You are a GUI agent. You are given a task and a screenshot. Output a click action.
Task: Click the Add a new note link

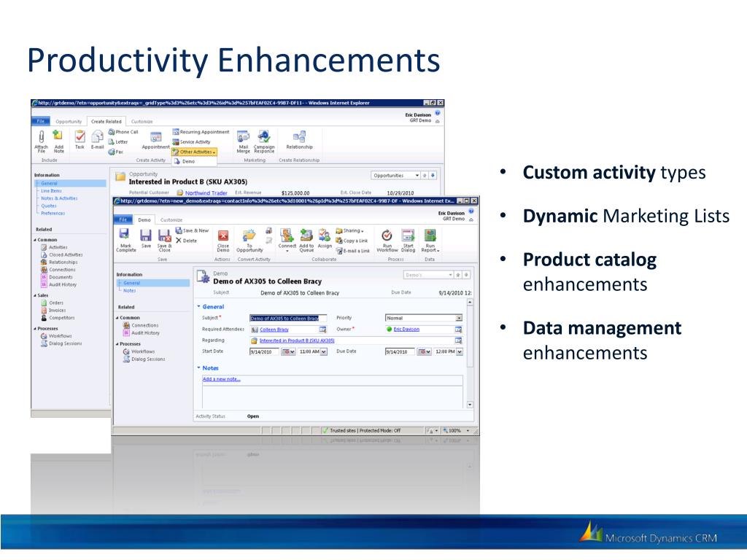click(x=222, y=379)
